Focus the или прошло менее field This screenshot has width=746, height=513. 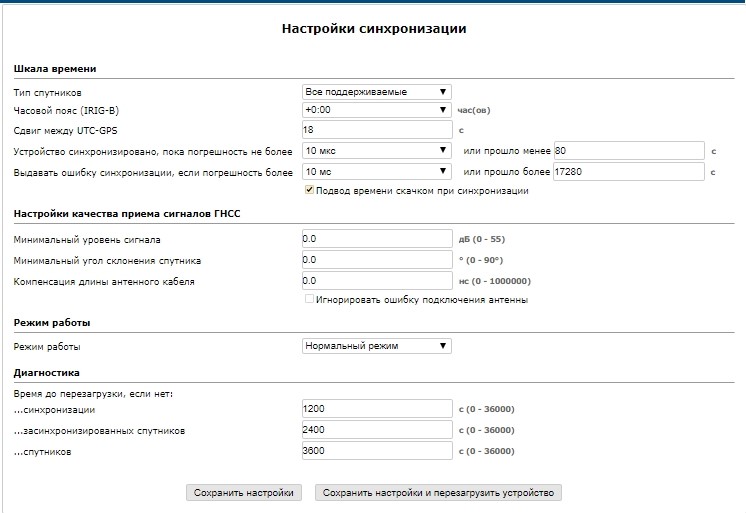coord(629,151)
